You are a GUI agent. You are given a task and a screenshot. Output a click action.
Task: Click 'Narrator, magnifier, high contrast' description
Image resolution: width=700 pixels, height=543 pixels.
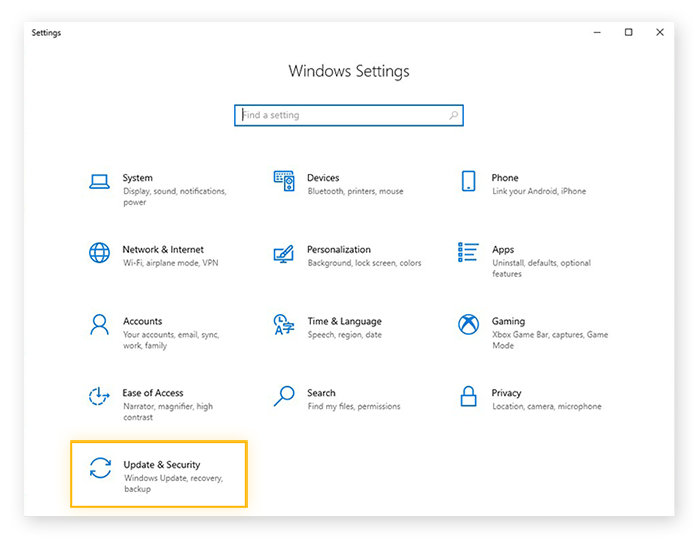point(168,412)
